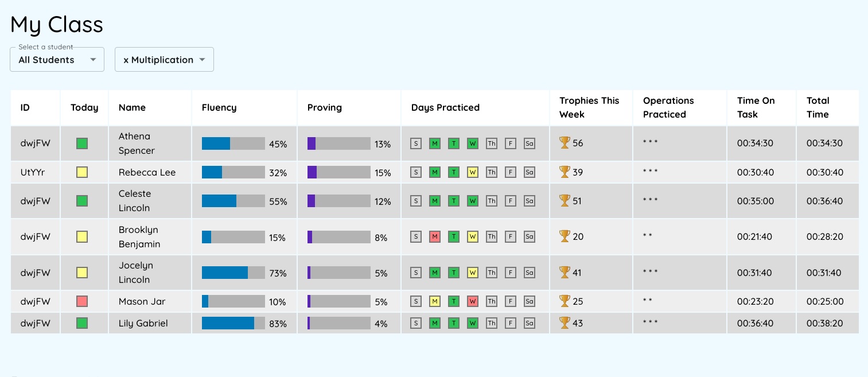Click Brooklyn Benjamin's trophy icon
This screenshot has width=868, height=377.
pyautogui.click(x=565, y=236)
